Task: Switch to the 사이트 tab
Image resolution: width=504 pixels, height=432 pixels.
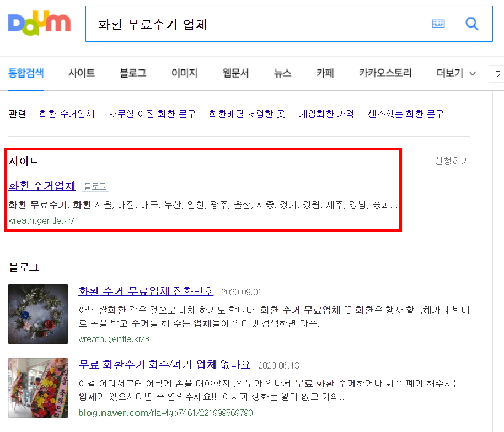Action: [x=81, y=73]
